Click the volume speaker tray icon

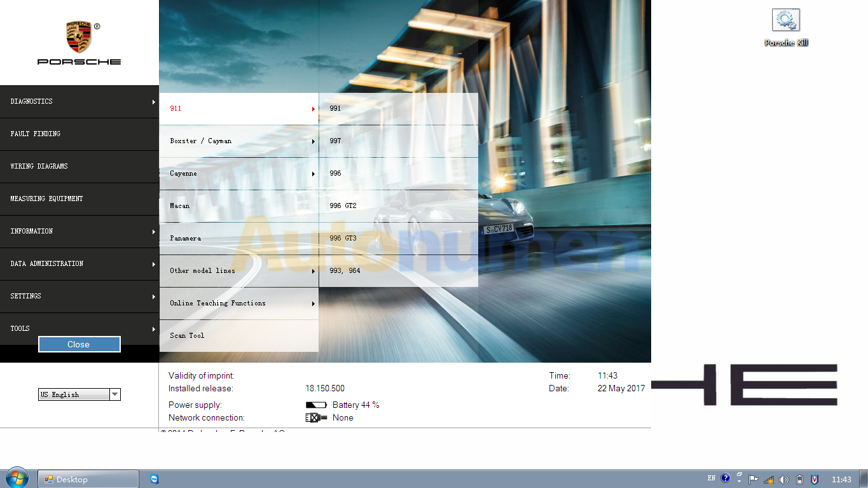click(x=784, y=479)
